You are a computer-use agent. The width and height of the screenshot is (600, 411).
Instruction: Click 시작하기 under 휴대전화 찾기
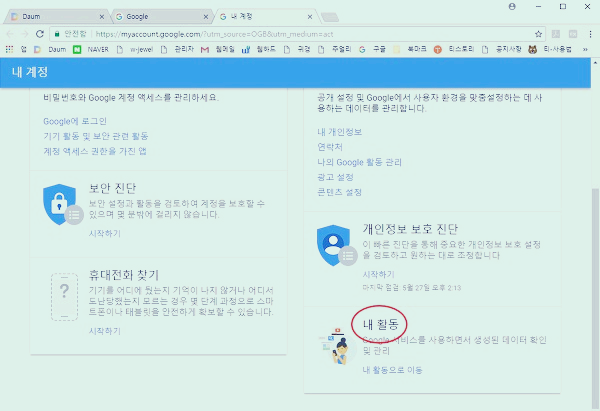point(104,331)
